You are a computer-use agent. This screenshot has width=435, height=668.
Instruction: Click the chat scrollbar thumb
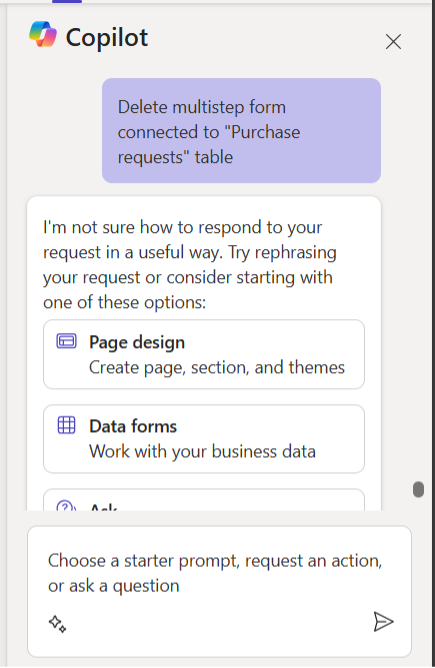click(x=418, y=489)
